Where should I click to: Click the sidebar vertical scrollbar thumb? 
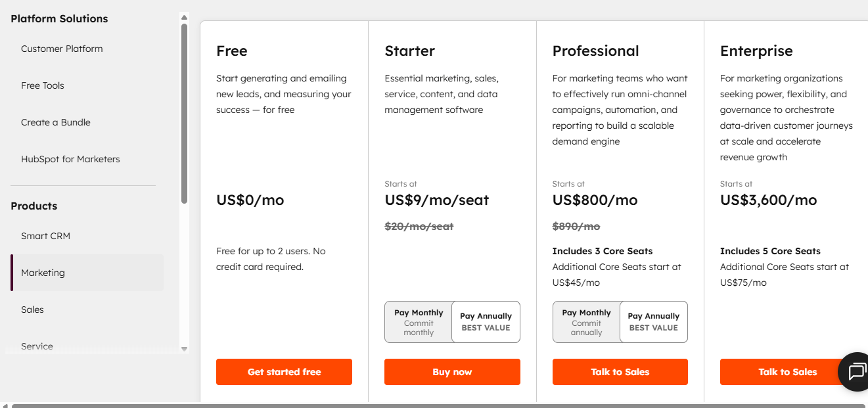click(x=185, y=113)
